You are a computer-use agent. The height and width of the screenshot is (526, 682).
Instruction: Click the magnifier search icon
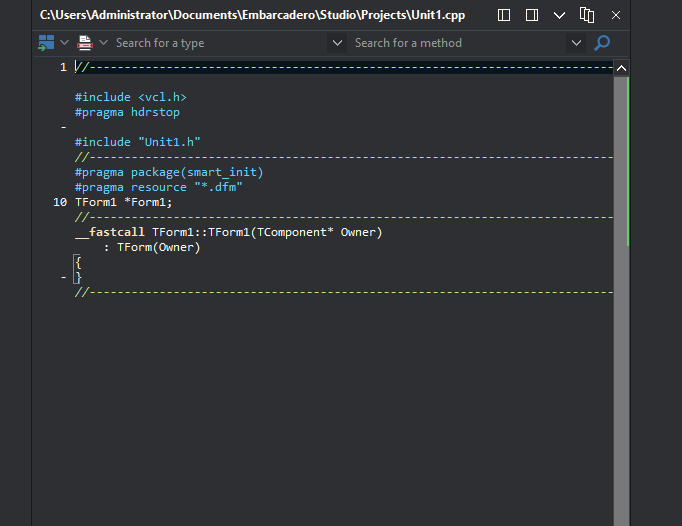pyautogui.click(x=602, y=43)
